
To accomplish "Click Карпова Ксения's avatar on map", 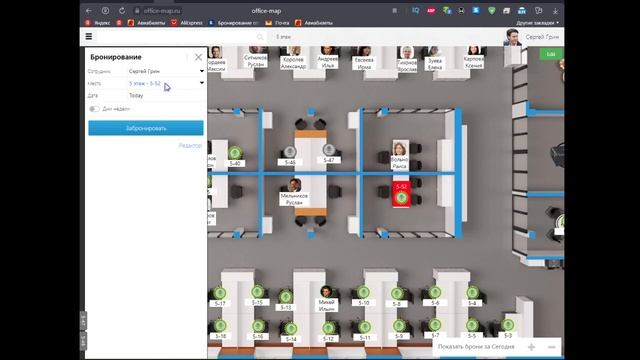I will coord(473,51).
